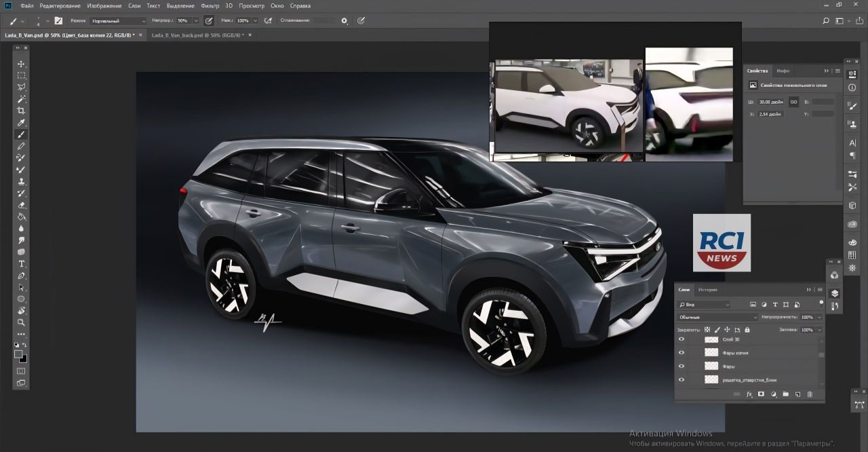
Task: Open brush smoothing options gear icon
Action: click(x=344, y=20)
